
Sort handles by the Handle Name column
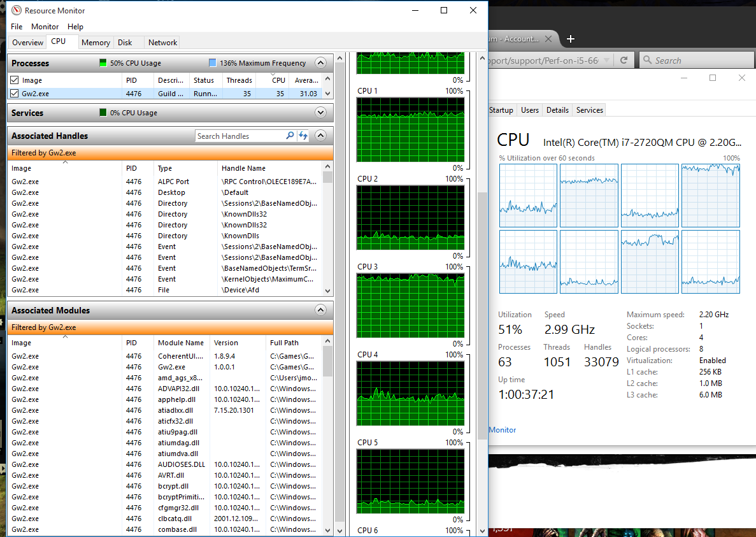pos(270,168)
